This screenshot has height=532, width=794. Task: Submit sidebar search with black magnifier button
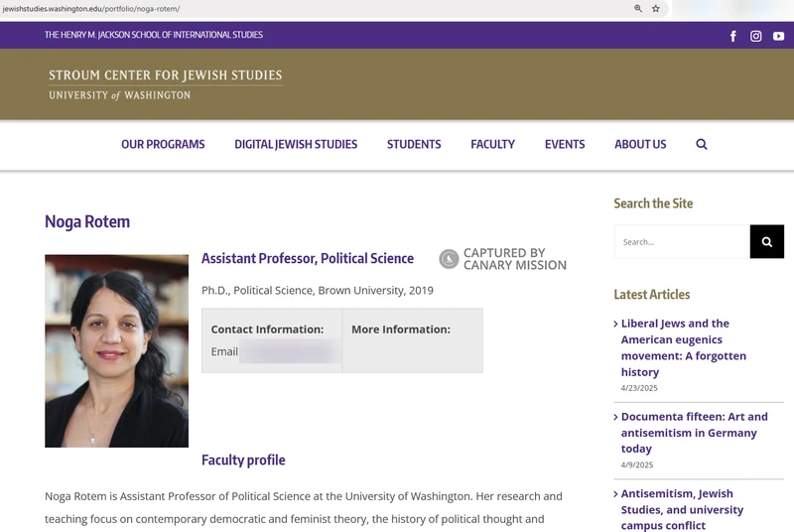click(766, 242)
